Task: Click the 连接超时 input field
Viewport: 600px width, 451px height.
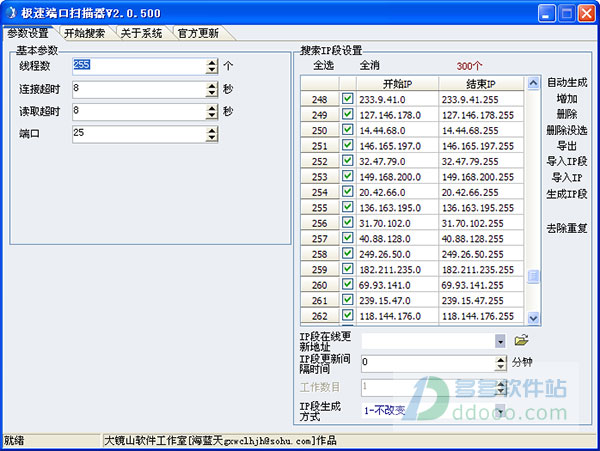Action: click(x=139, y=90)
